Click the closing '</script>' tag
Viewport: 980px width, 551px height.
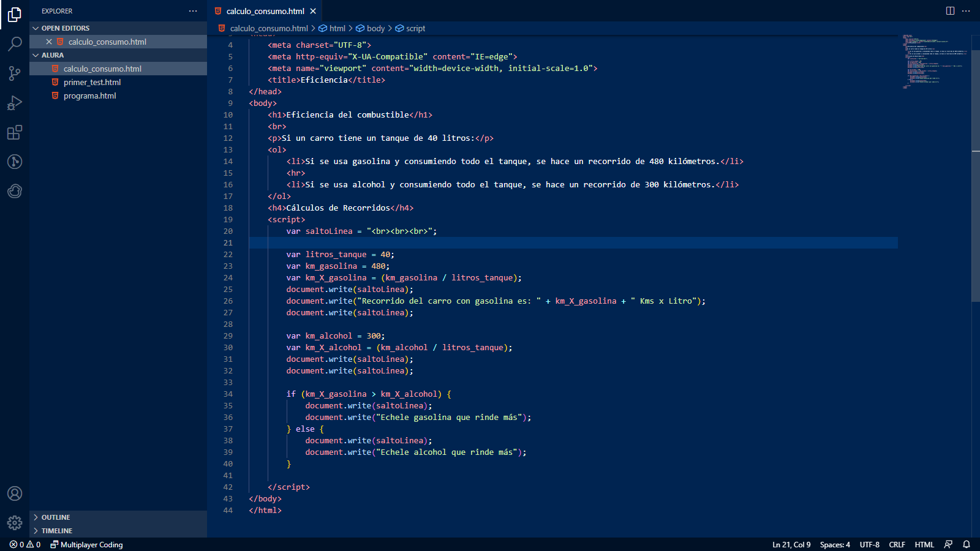click(x=288, y=487)
